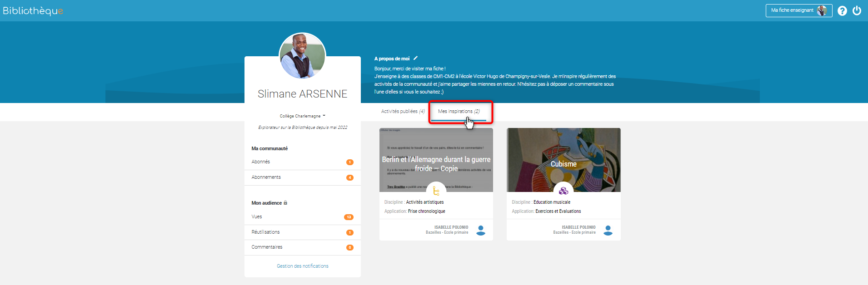Click Isabelle Polonio name on Berlin card
Image resolution: width=868 pixels, height=285 pixels.
451,227
